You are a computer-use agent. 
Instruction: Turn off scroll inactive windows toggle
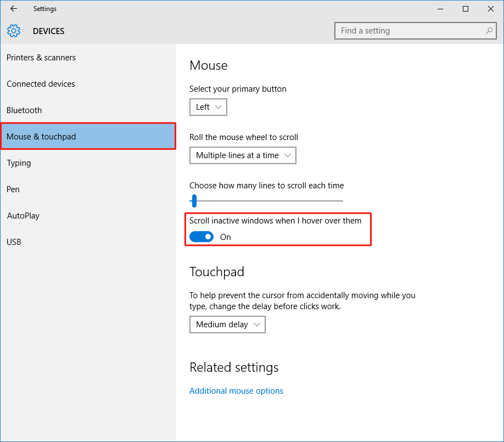[x=201, y=237]
